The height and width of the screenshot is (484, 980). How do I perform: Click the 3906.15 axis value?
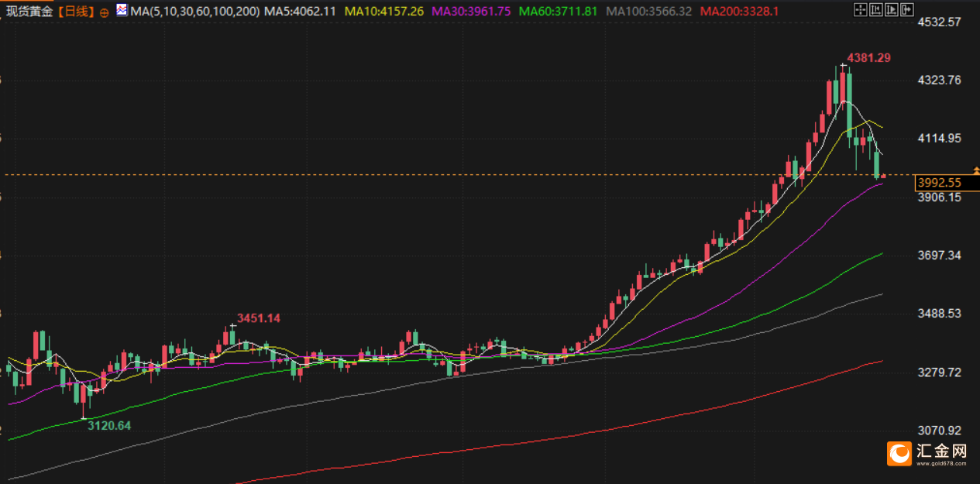point(939,197)
